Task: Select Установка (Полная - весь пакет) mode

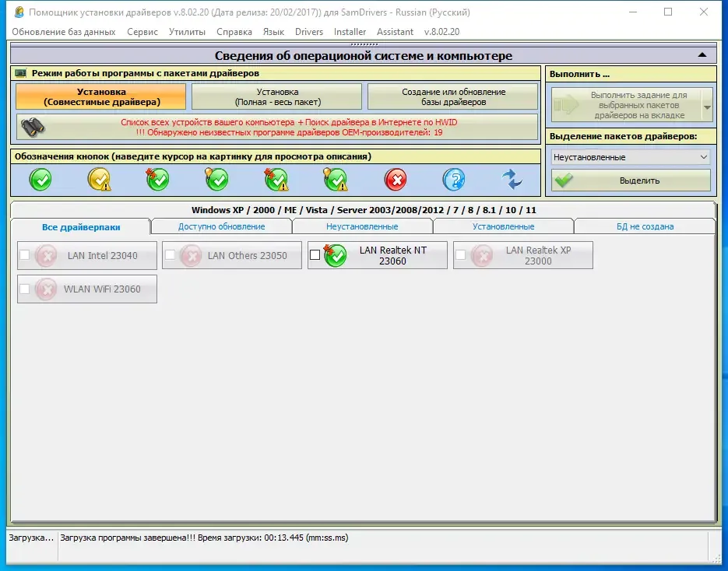Action: [277, 96]
